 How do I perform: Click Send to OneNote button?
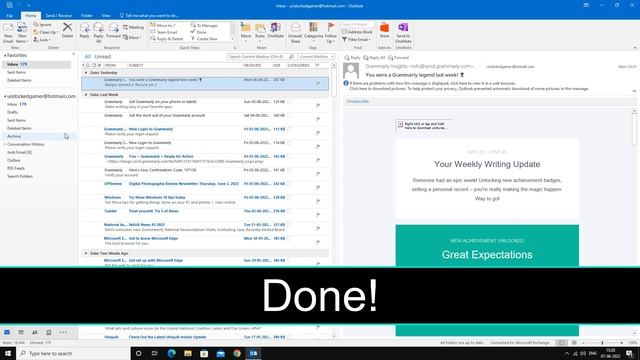(x=403, y=33)
